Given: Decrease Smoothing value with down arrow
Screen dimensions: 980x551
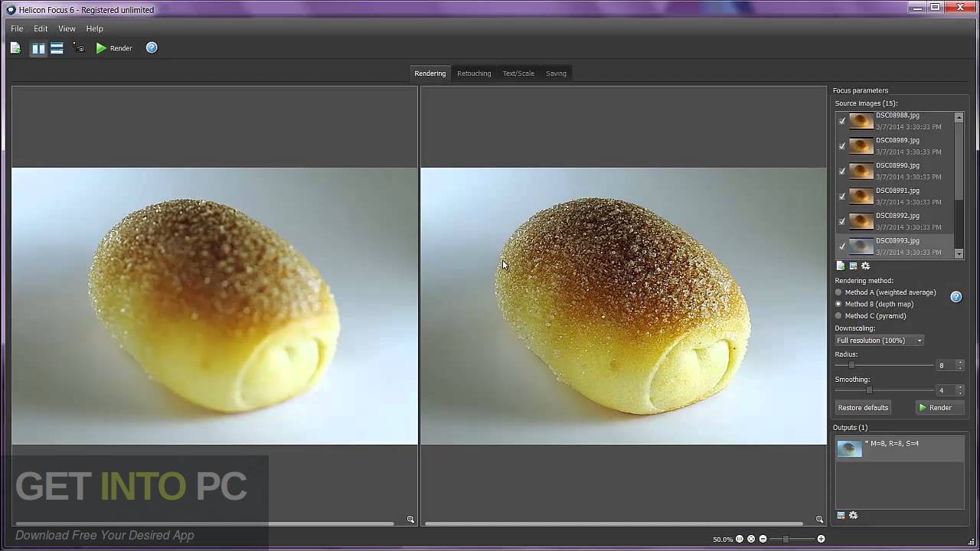Looking at the screenshot, I should 959,393.
